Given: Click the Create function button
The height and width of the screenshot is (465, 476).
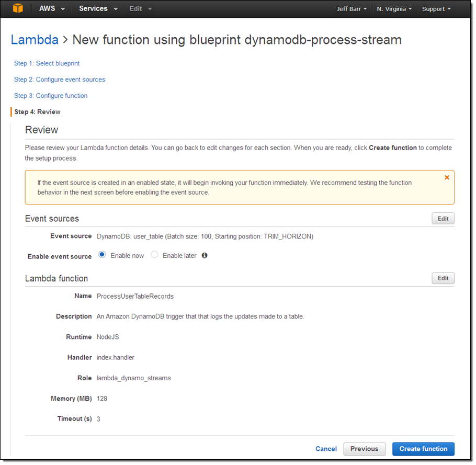Looking at the screenshot, I should tap(423, 449).
